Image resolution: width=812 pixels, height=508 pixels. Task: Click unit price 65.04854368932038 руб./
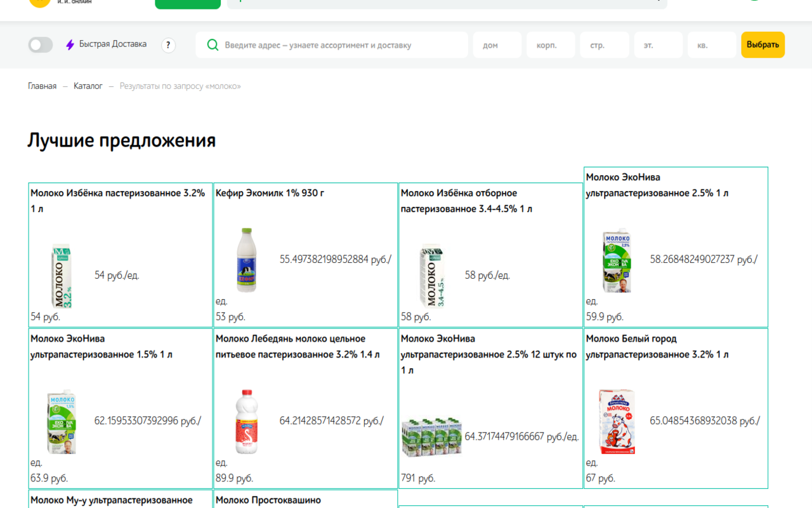[x=705, y=421]
